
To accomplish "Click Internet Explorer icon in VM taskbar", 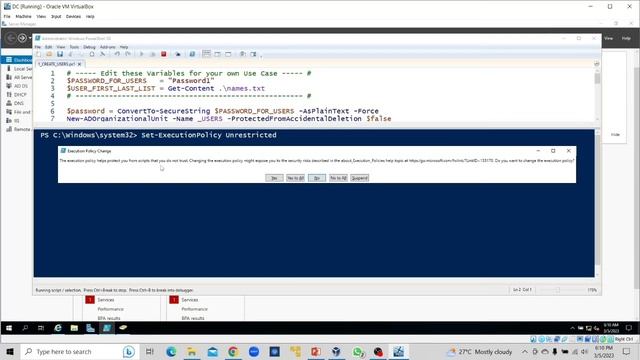I will click(58, 328).
